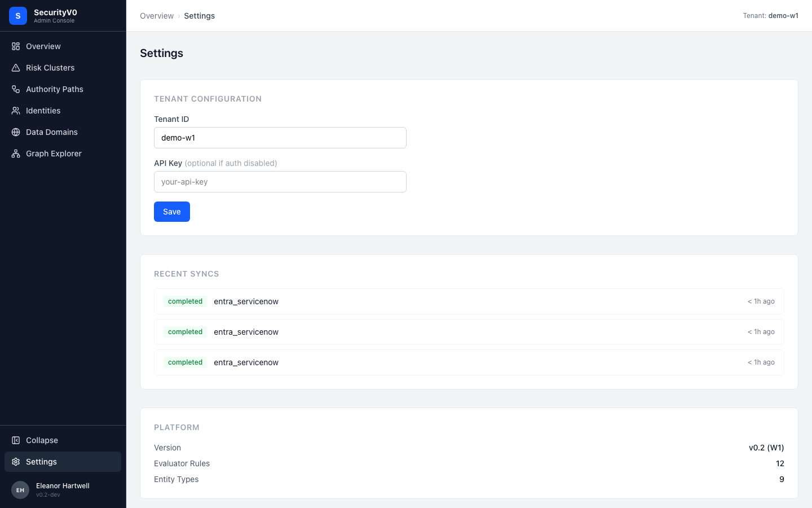
Task: Click the Settings page title
Action: pos(161,53)
